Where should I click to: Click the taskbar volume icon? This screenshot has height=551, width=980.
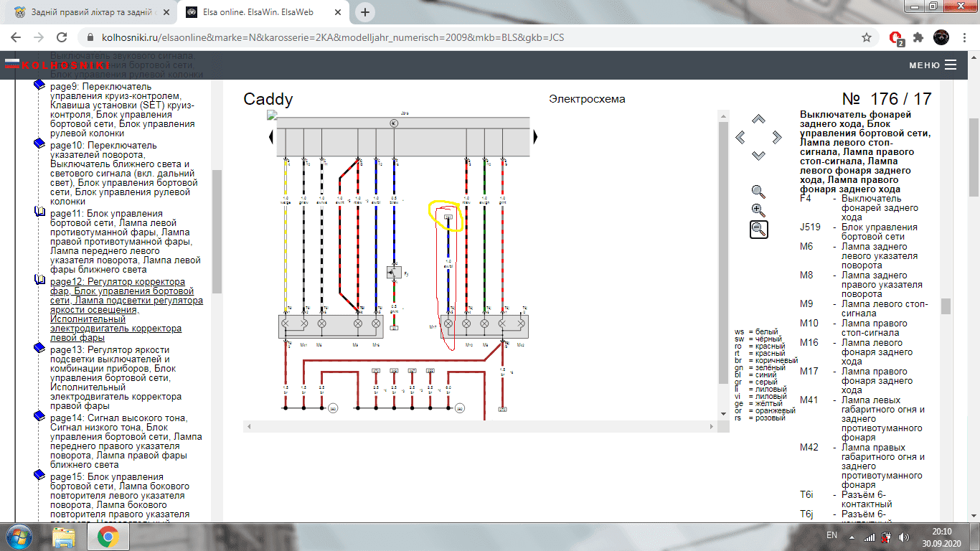click(x=903, y=536)
